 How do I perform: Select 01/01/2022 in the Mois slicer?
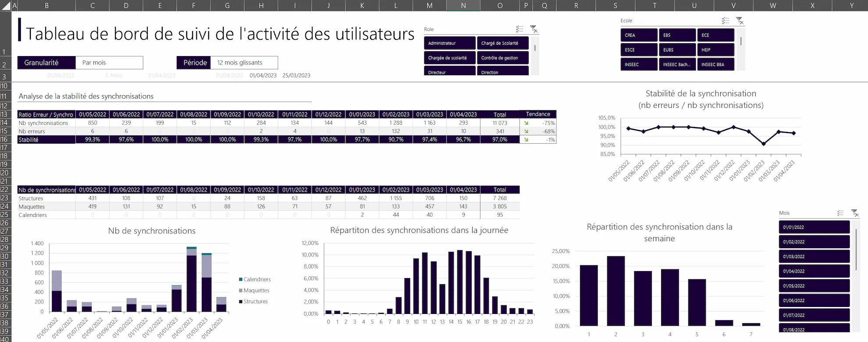815,227
